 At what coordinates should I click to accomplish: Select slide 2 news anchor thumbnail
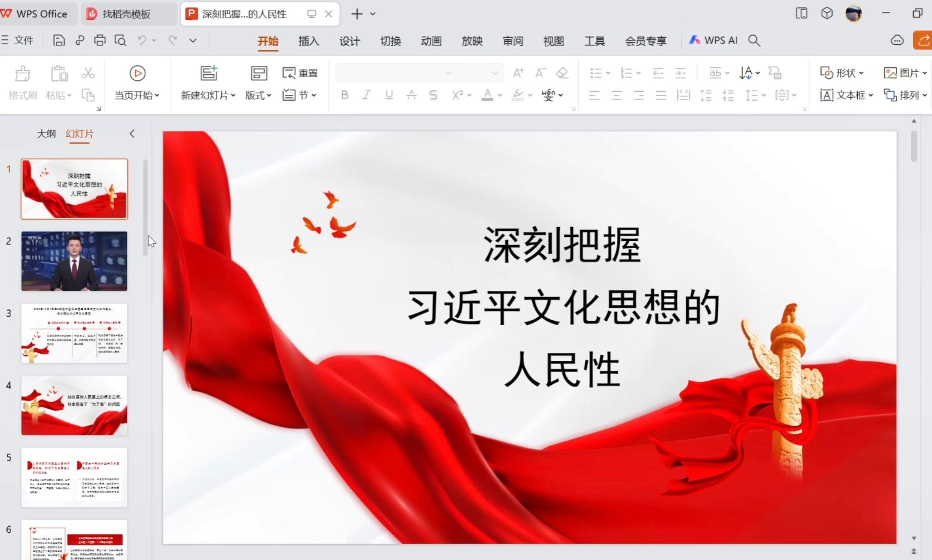(x=74, y=261)
